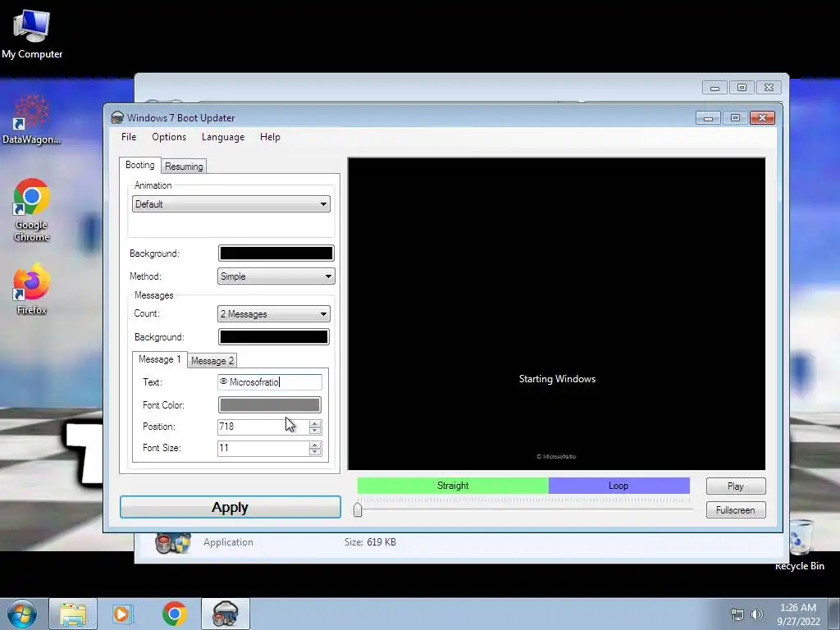Click the Position value field
This screenshot has height=630, width=840.
click(x=262, y=427)
